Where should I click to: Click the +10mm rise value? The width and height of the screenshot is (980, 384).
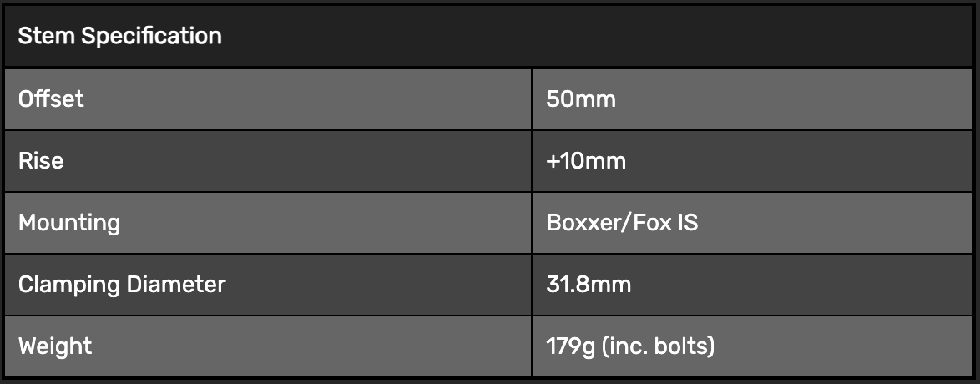[585, 161]
